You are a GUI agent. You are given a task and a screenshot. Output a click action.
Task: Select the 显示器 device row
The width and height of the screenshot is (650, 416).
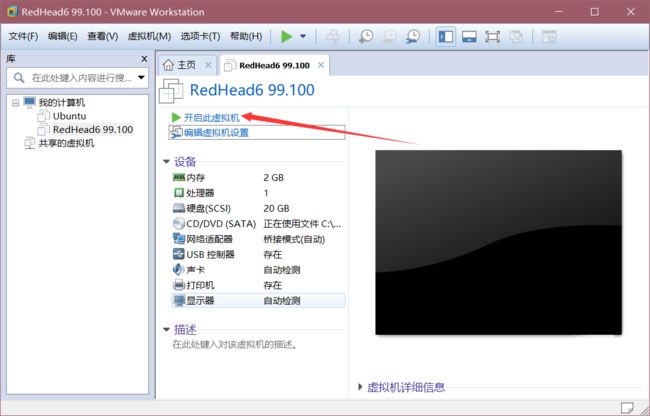(x=258, y=300)
